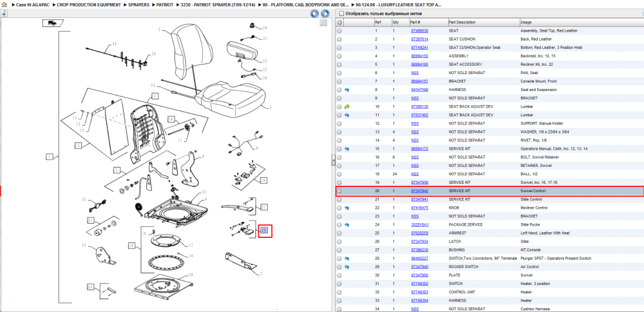
Task: Open part number 87347942 link
Action: [x=420, y=191]
